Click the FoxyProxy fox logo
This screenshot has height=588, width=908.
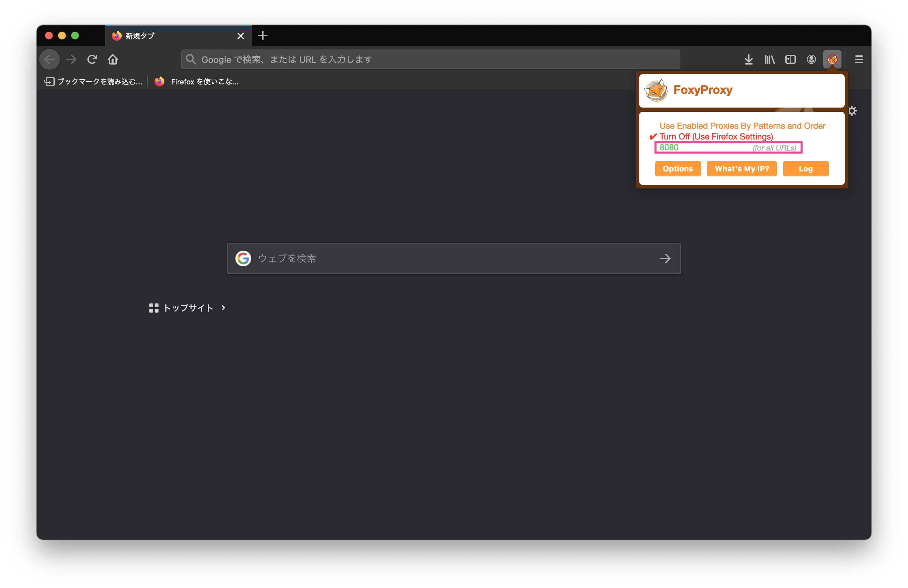point(656,90)
